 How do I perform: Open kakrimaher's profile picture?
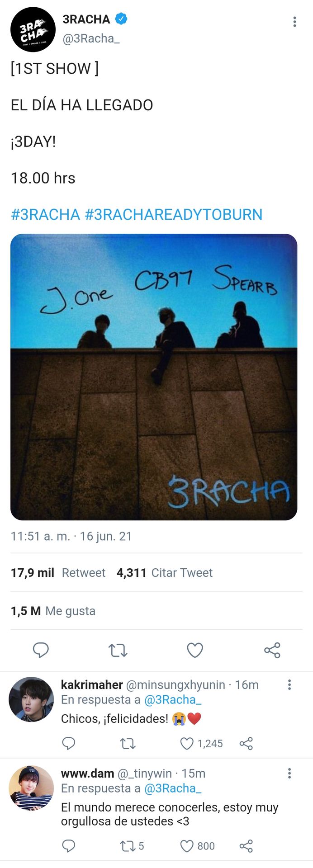(x=31, y=699)
